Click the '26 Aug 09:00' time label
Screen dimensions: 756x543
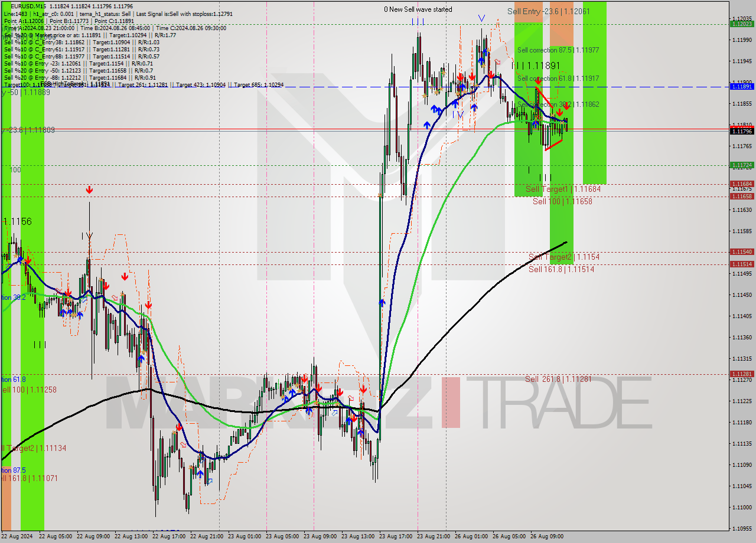pos(547,537)
